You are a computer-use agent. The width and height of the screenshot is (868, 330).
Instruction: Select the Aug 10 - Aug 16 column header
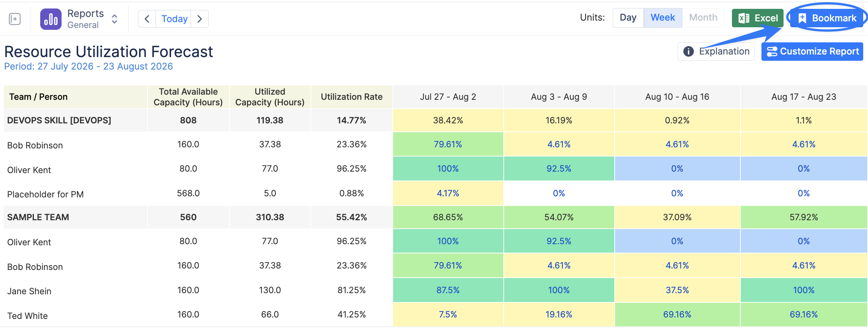(677, 97)
